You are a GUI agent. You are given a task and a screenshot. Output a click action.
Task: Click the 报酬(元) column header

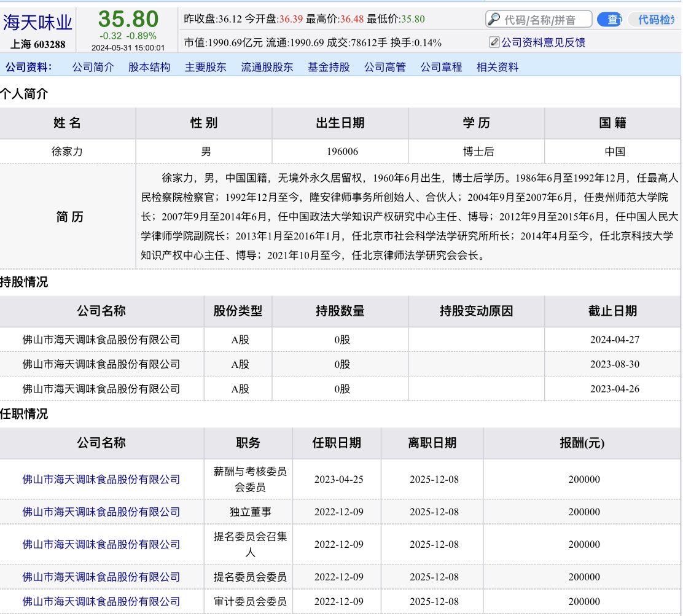[582, 443]
